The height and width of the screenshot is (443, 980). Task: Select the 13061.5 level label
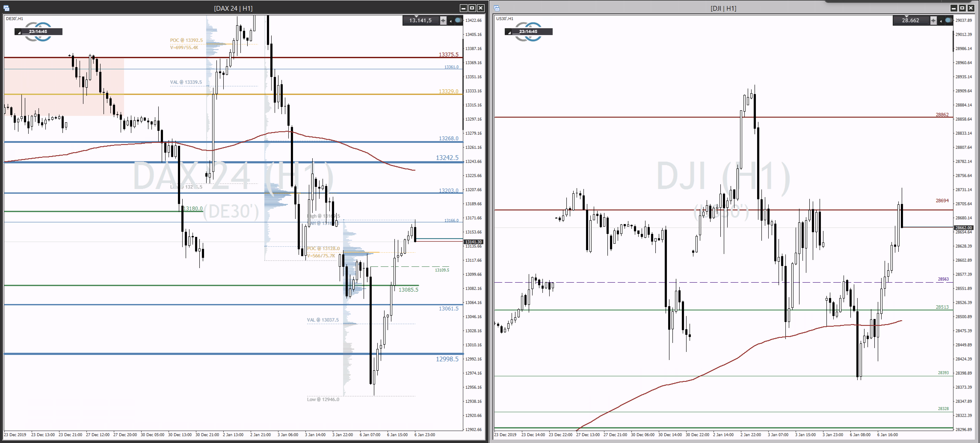pyautogui.click(x=449, y=308)
